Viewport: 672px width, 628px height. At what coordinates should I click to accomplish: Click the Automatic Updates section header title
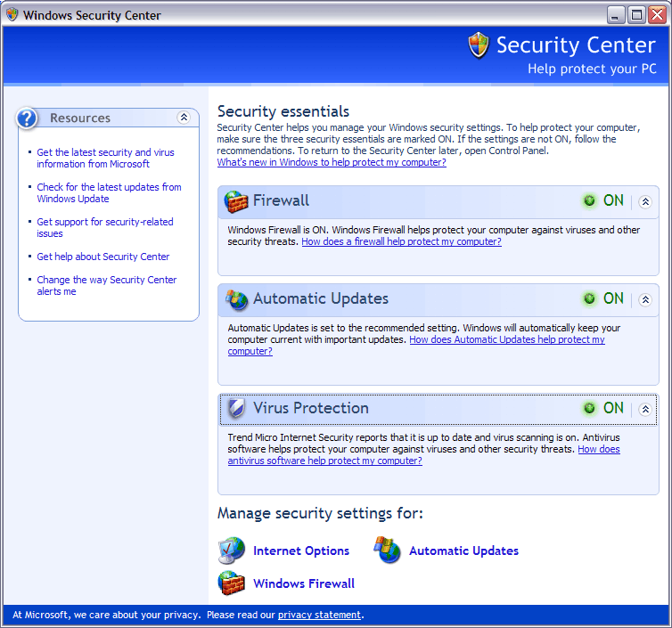click(321, 298)
